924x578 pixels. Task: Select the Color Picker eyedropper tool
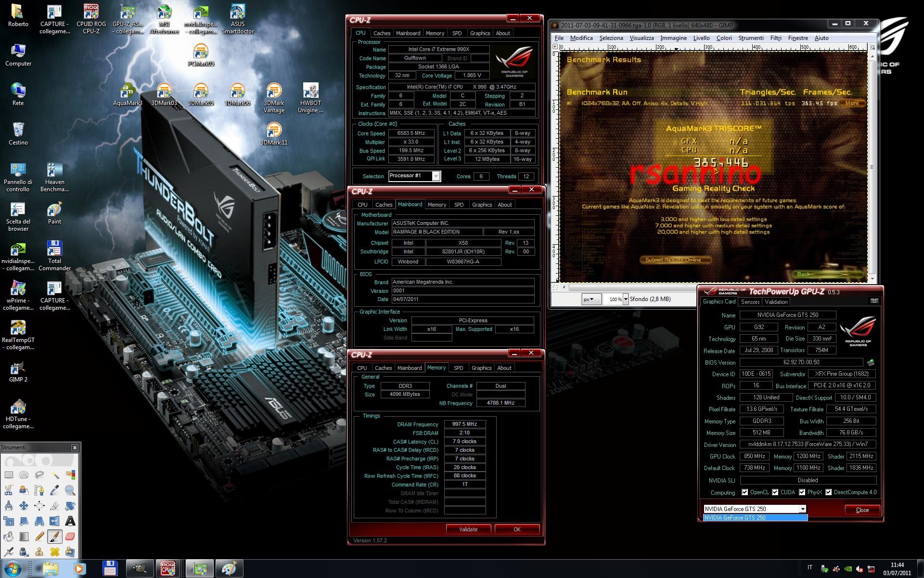[55, 490]
